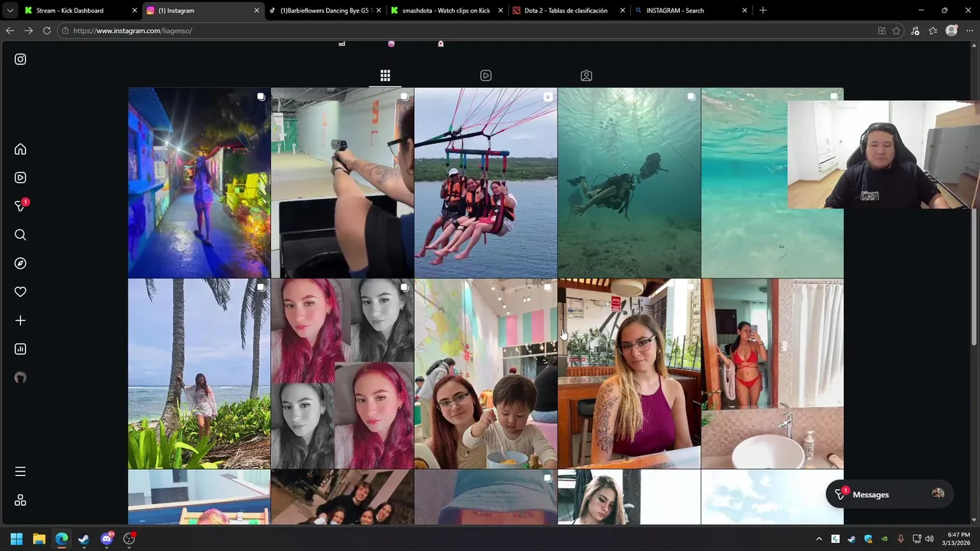
Task: Open the media control music icon
Action: [x=915, y=31]
